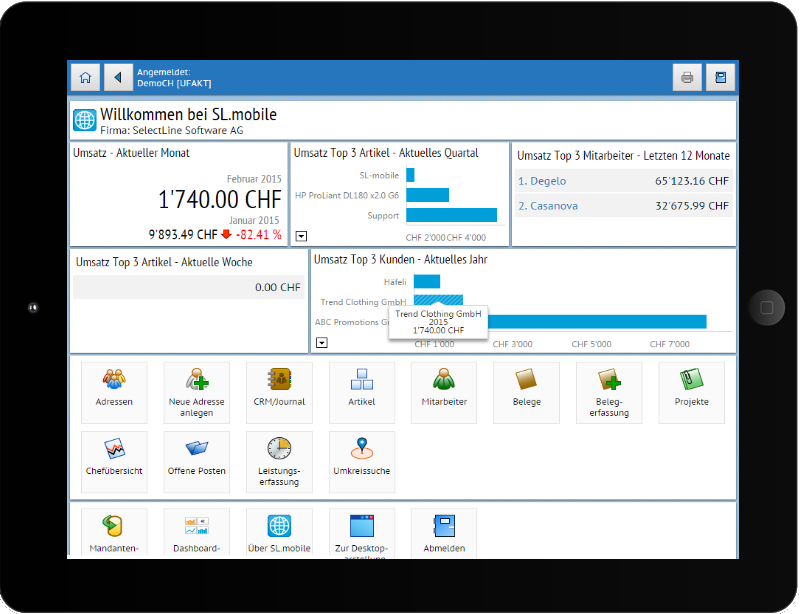Click the SL.mobile globe logo
The height and width of the screenshot is (614, 800).
[x=84, y=120]
